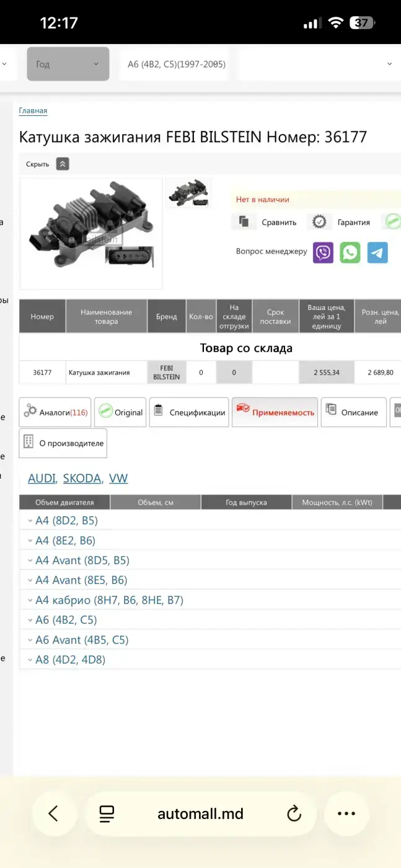Open the A6 (4B2, C5) model dropdown
Image resolution: width=401 pixels, height=868 pixels.
pyautogui.click(x=175, y=64)
